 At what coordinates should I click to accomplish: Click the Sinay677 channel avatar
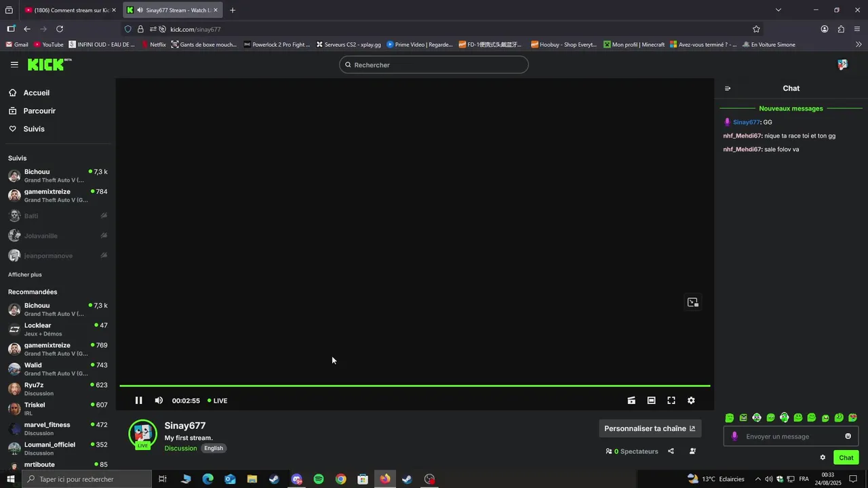tap(142, 434)
